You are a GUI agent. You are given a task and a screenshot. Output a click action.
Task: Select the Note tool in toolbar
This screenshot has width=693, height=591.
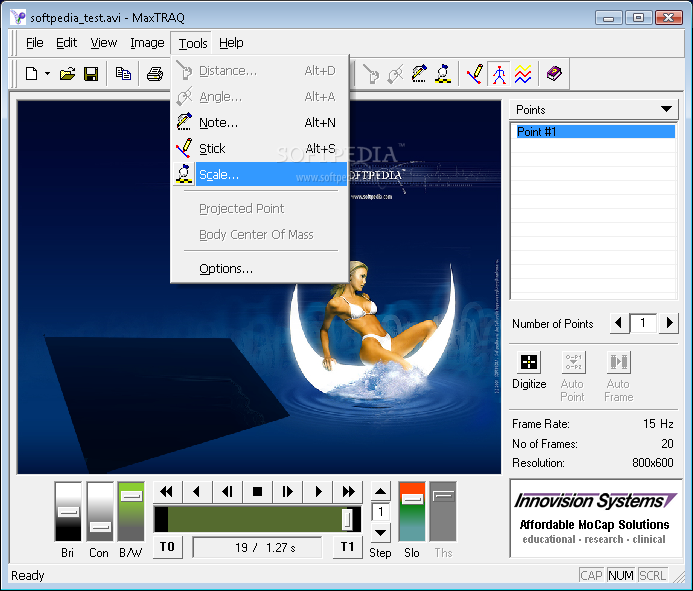[x=419, y=74]
